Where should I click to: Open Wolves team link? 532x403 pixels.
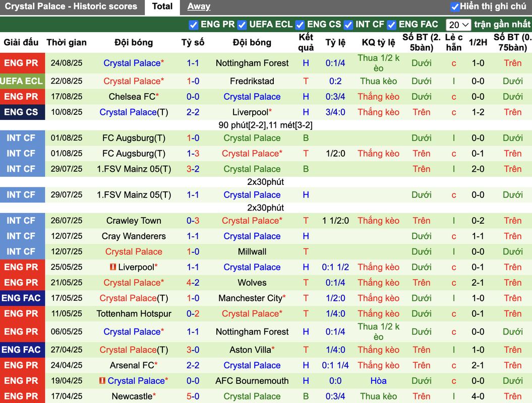pos(252,283)
